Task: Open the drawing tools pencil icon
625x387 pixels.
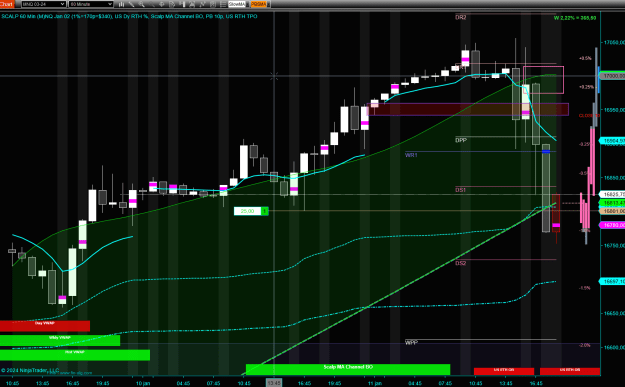Action: coord(132,4)
